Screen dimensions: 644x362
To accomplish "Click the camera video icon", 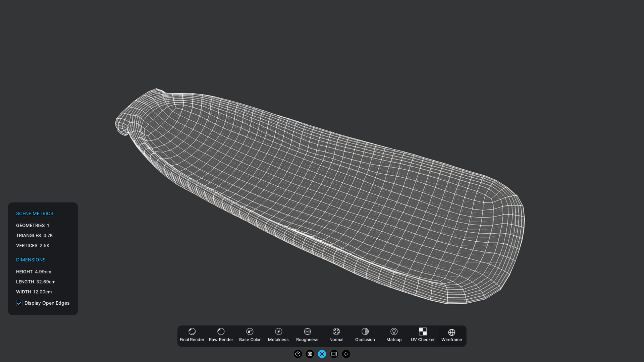I will pos(334,354).
